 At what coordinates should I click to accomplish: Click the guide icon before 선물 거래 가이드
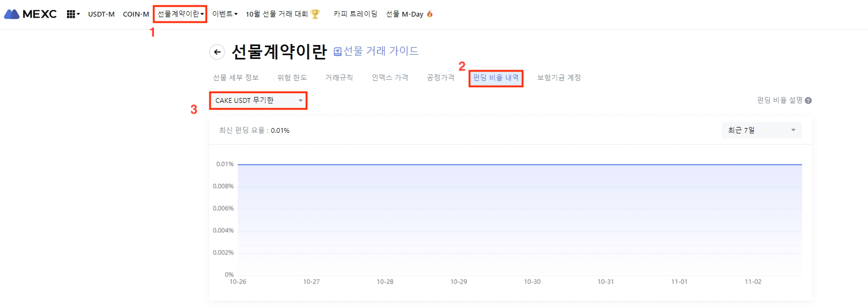coord(338,52)
